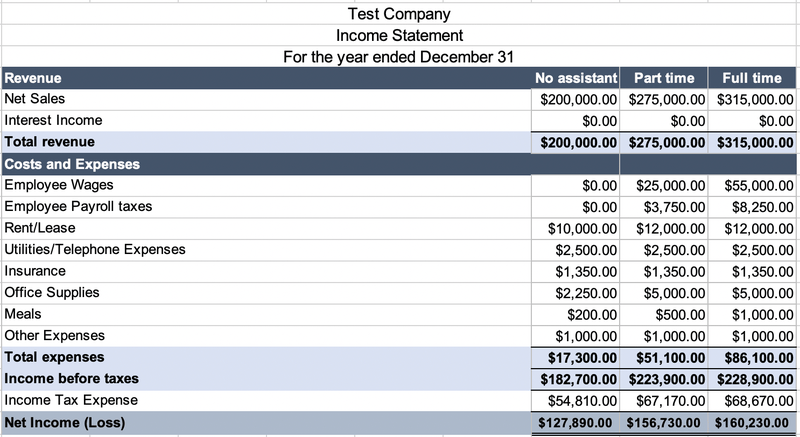Select Employee Wages value $55,000.00

click(752, 186)
